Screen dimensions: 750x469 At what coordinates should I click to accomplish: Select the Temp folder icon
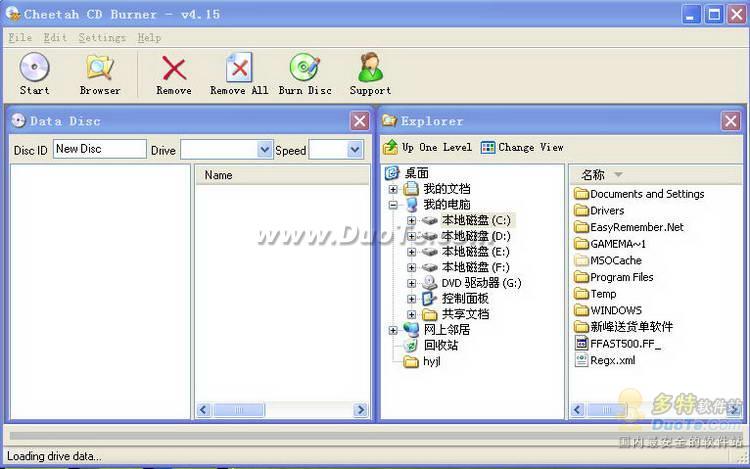(581, 294)
